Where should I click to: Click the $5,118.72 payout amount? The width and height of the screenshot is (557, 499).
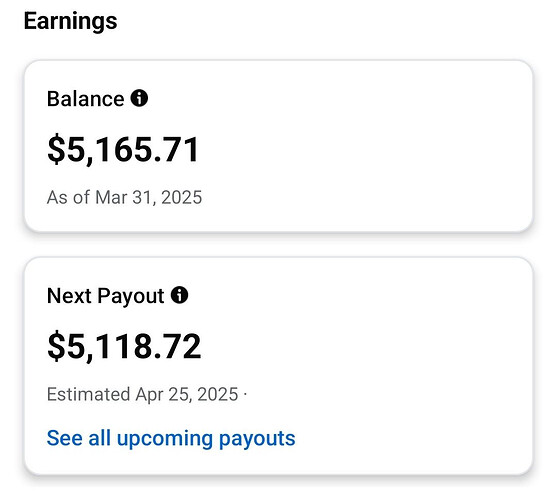point(124,347)
